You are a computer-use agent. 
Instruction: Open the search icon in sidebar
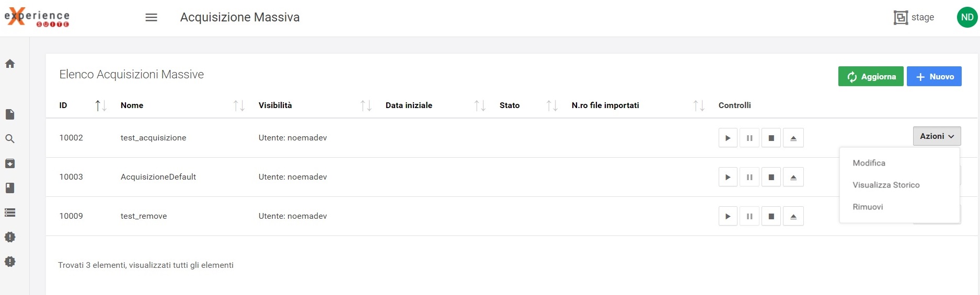click(10, 139)
